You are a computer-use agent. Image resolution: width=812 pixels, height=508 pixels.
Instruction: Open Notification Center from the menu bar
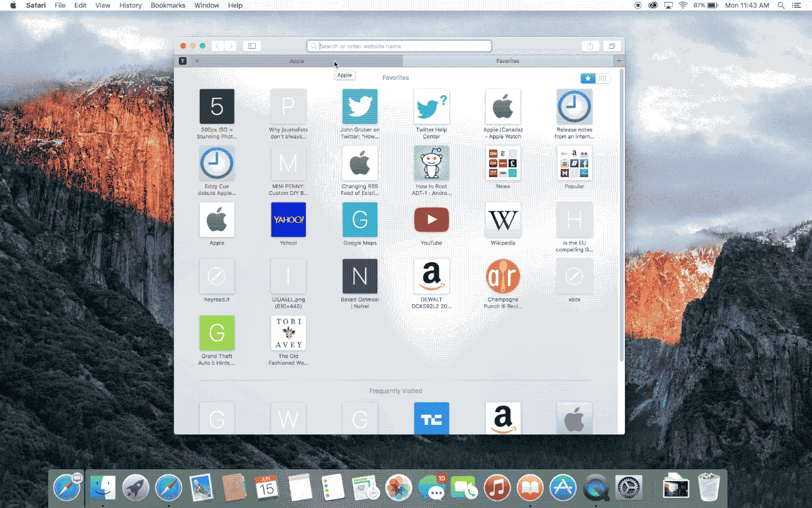pyautogui.click(x=797, y=5)
